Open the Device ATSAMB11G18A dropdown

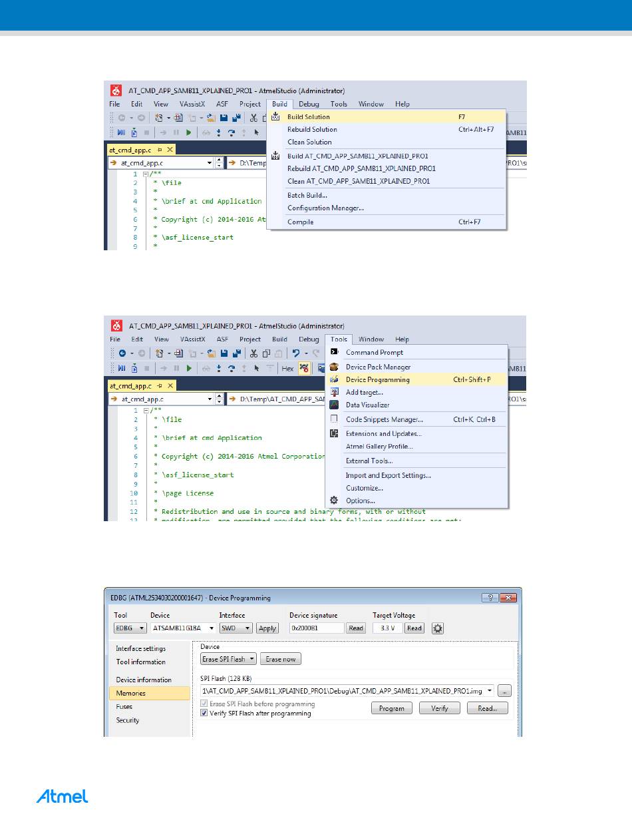pos(184,628)
